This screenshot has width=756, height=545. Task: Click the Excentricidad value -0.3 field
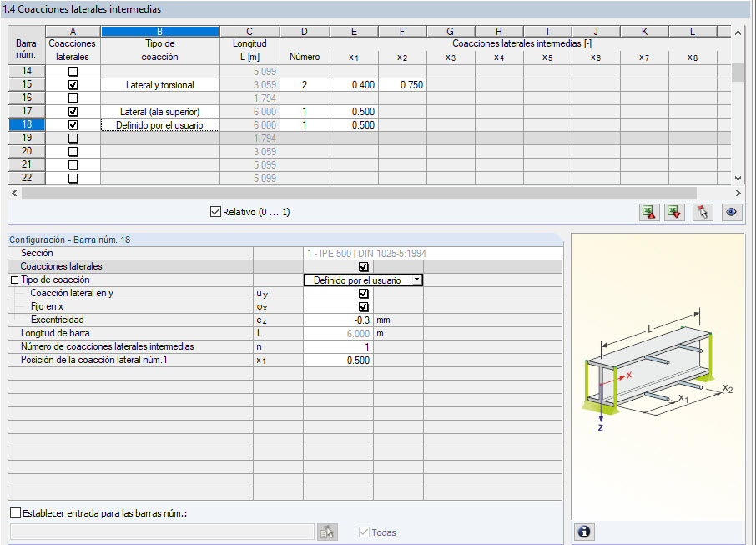point(339,320)
